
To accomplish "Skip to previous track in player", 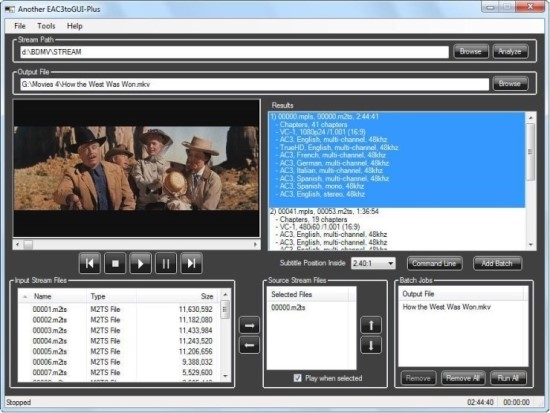I will coord(90,263).
